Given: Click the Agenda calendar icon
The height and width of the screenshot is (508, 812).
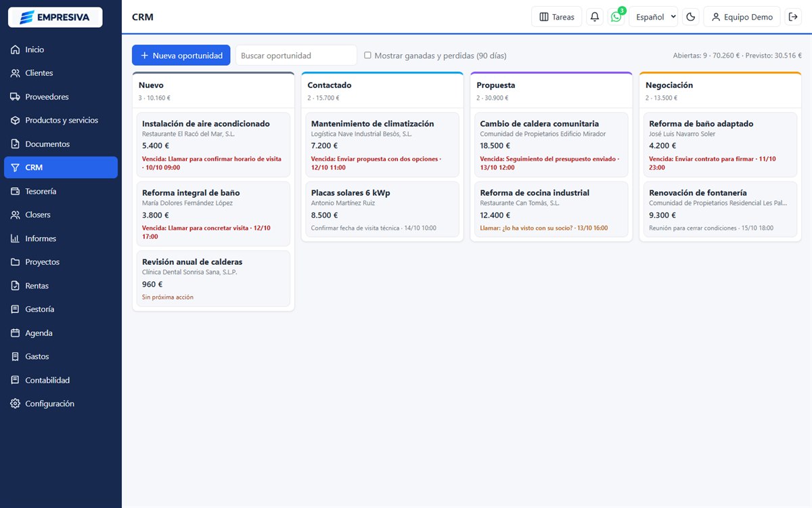Looking at the screenshot, I should coord(15,333).
